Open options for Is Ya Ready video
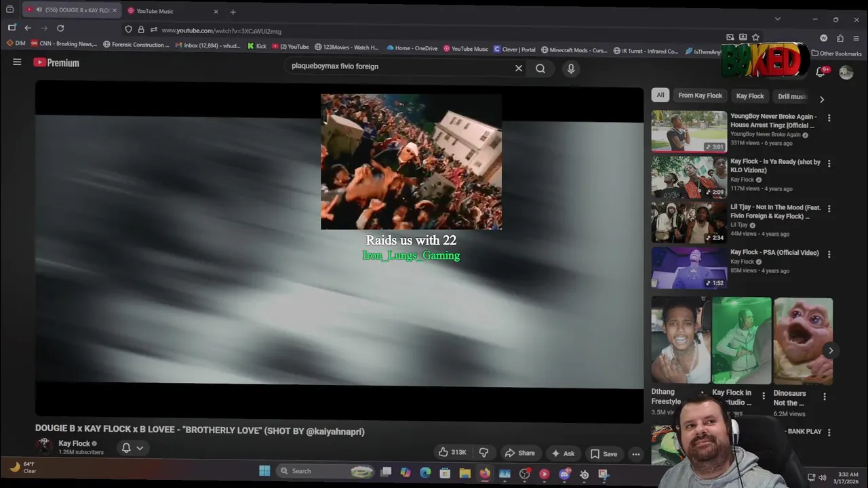This screenshot has width=868, height=488. click(x=829, y=163)
